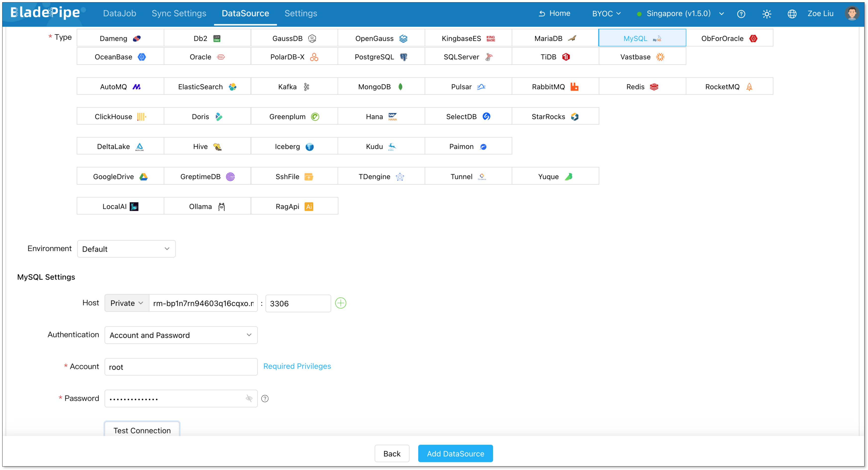Show the password with the eye toggle
This screenshot has width=868, height=470.
249,399
